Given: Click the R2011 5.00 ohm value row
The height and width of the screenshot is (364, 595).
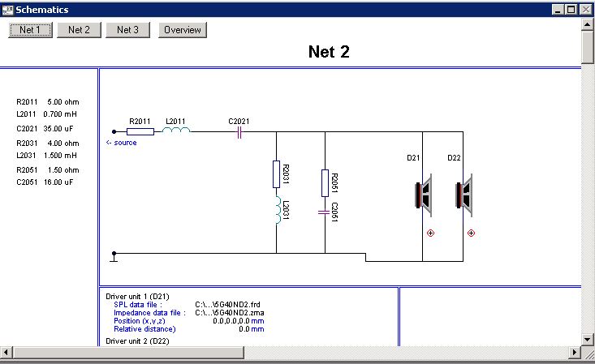Looking at the screenshot, I should pyautogui.click(x=48, y=102).
